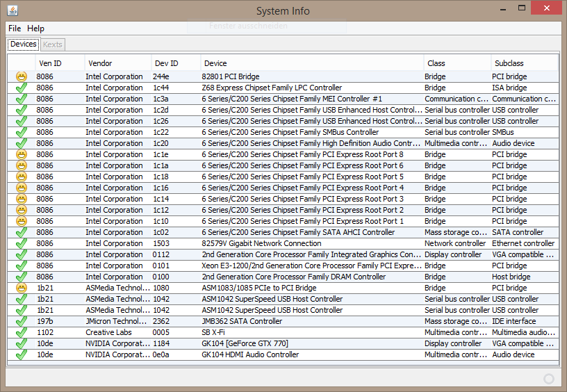Click the Java icon in title bar

tap(13, 10)
